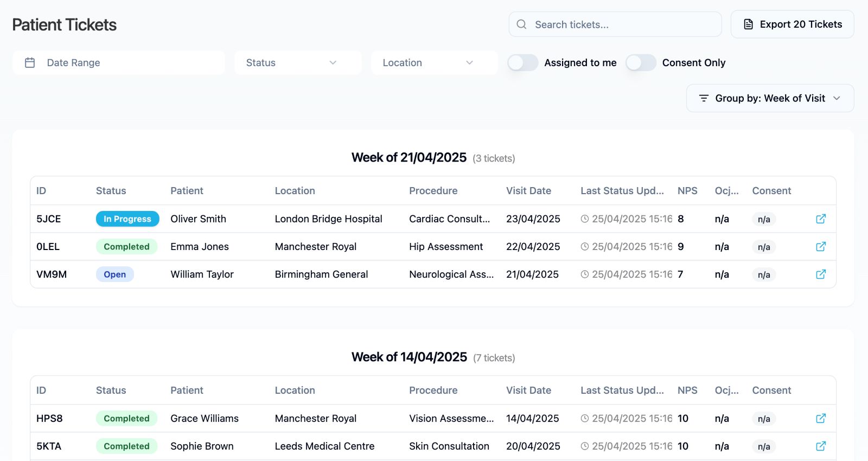868x461 pixels.
Task: Click clock icon in Grace Williams row
Action: 585,419
